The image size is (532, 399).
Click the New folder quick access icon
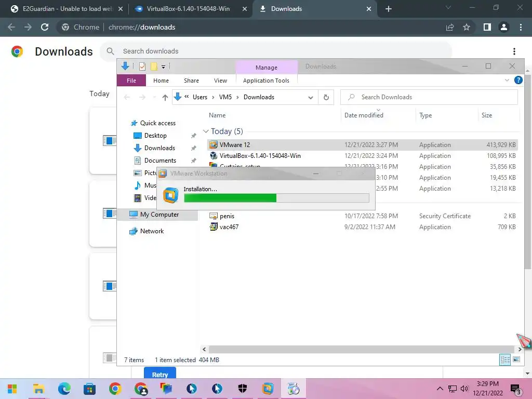[154, 66]
